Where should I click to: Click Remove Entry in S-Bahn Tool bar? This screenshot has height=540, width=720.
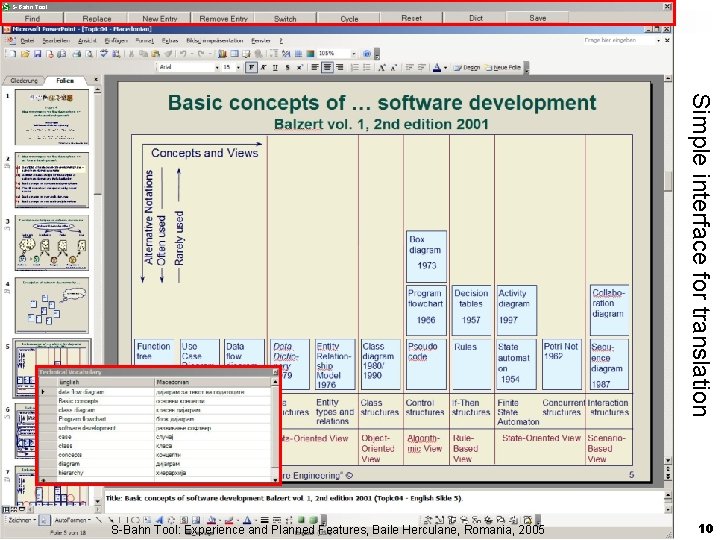223,18
